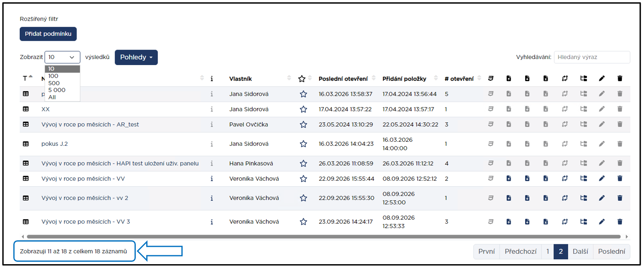Click the download file icon in the Vývoj v roce po měsících - VV row
The image size is (644, 267).
(x=527, y=179)
